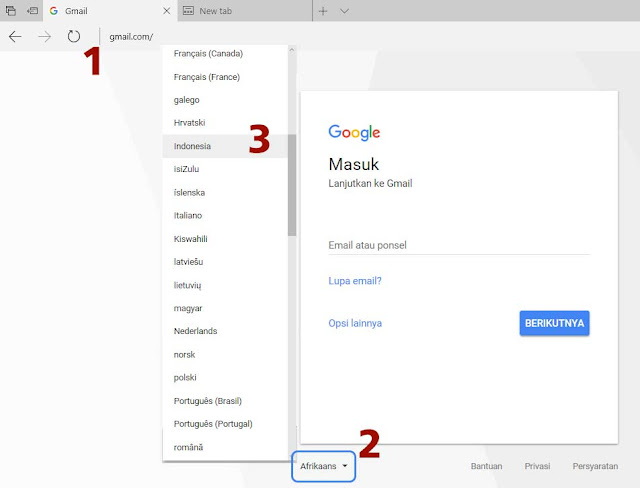The height and width of the screenshot is (488, 640).
Task: Open the tab overview icon at the far left
Action: (x=11, y=11)
